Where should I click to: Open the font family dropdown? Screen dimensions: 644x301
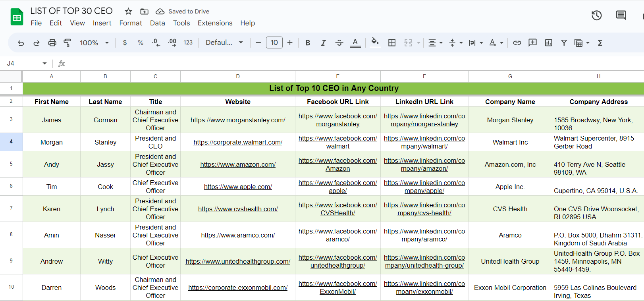point(224,42)
